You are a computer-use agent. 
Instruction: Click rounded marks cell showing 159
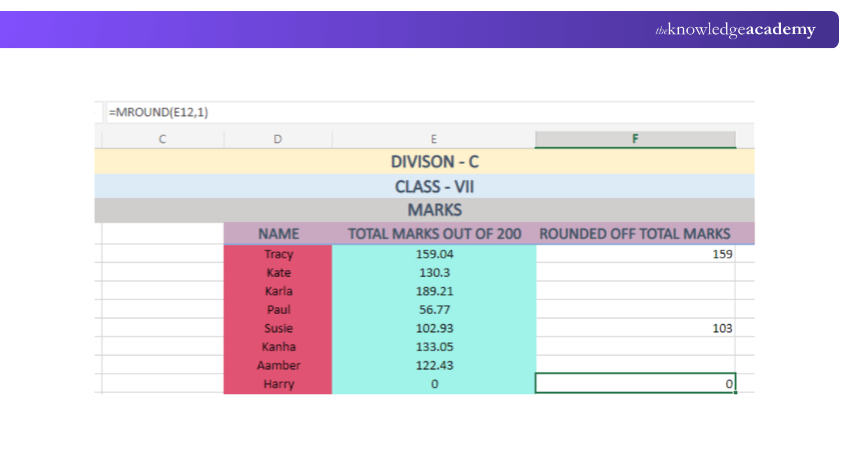tap(635, 254)
